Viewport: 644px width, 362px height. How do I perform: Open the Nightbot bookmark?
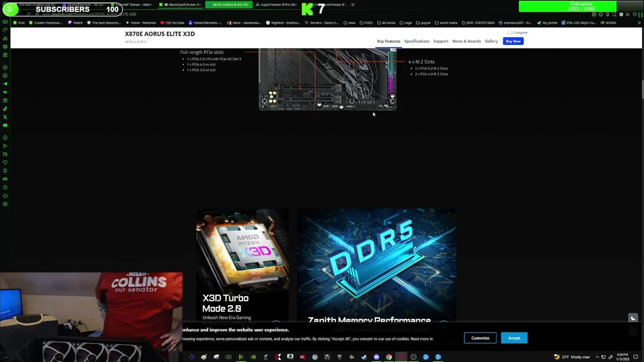(x=283, y=23)
